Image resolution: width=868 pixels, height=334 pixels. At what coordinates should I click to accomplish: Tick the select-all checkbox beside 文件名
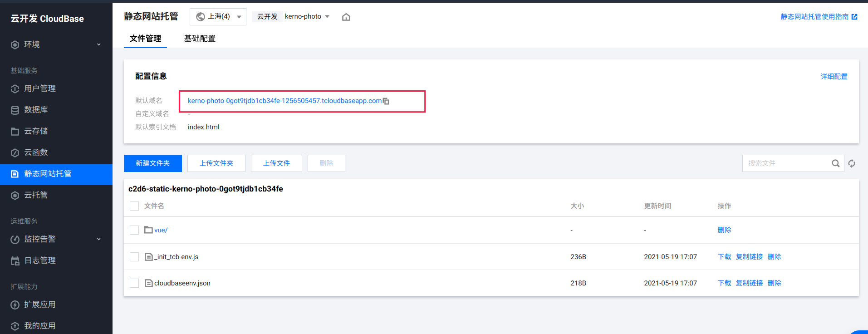[x=134, y=206]
